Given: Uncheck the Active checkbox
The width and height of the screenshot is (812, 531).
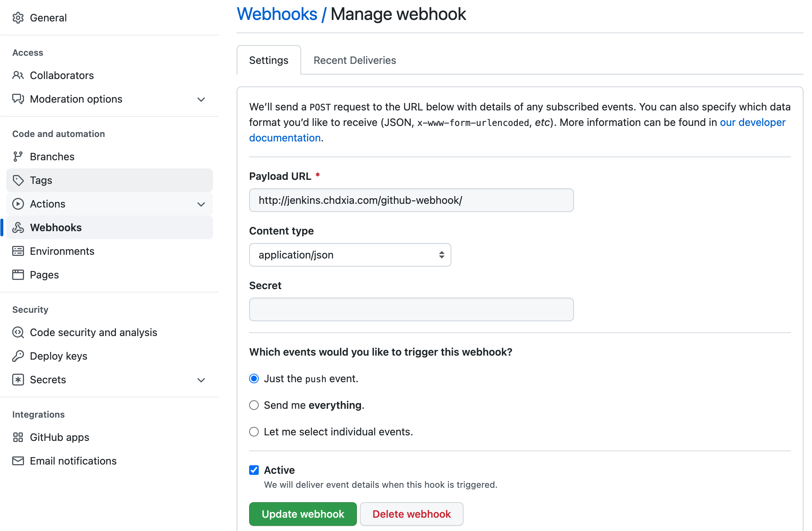Looking at the screenshot, I should coord(254,470).
